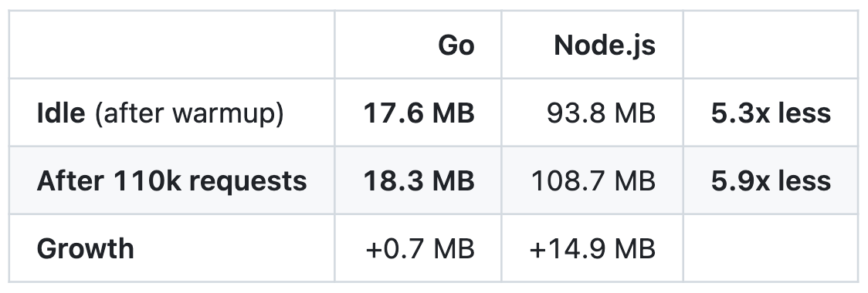The image size is (868, 293).
Task: Click the word 'Idle' in bold
Action: click(61, 113)
